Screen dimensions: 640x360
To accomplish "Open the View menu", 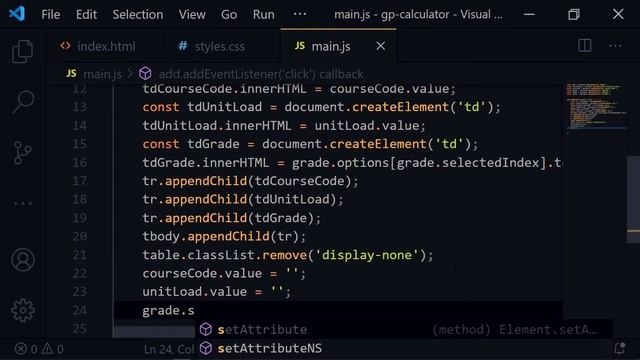I will [x=192, y=15].
